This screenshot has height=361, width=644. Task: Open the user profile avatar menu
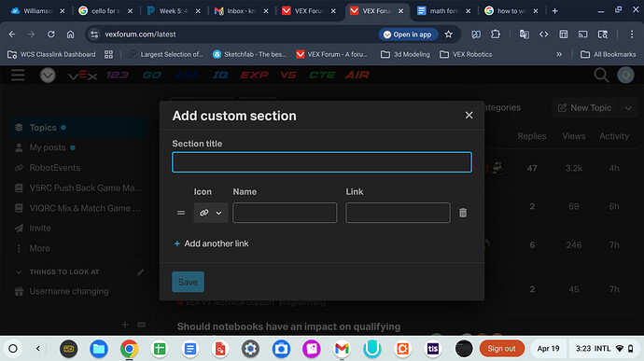point(625,76)
